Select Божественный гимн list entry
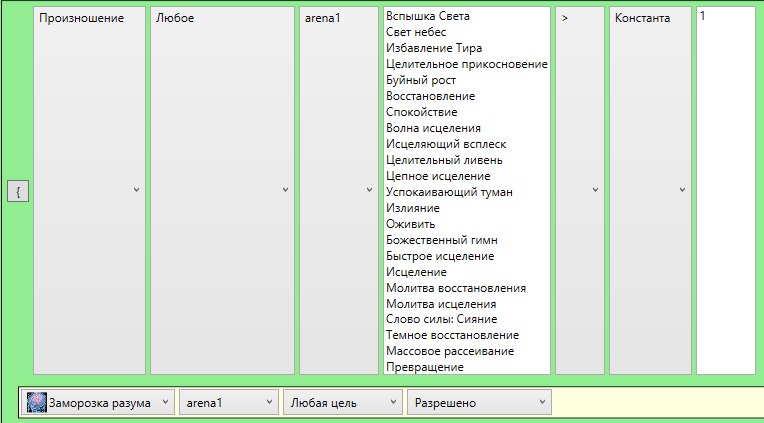The height and width of the screenshot is (423, 764). point(441,240)
